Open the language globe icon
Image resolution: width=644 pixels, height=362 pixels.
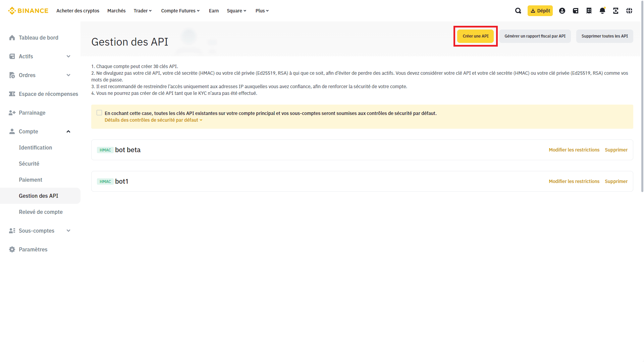(629, 11)
